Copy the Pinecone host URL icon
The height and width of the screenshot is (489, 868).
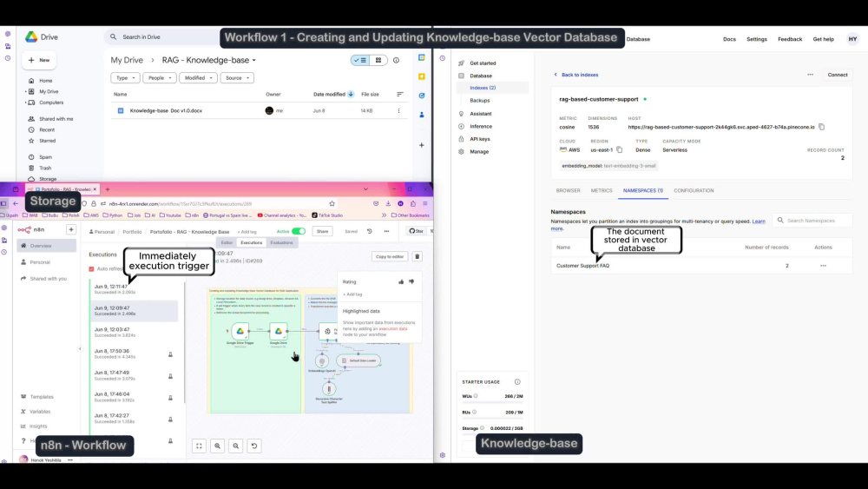[821, 128]
